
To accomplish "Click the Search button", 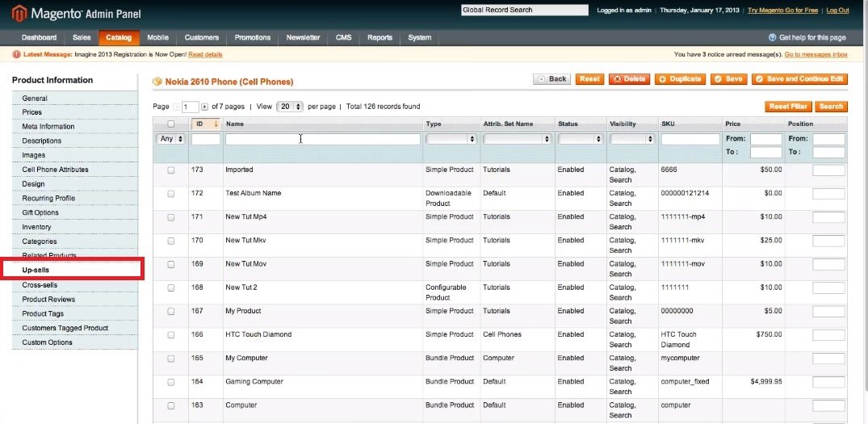I will tap(831, 107).
